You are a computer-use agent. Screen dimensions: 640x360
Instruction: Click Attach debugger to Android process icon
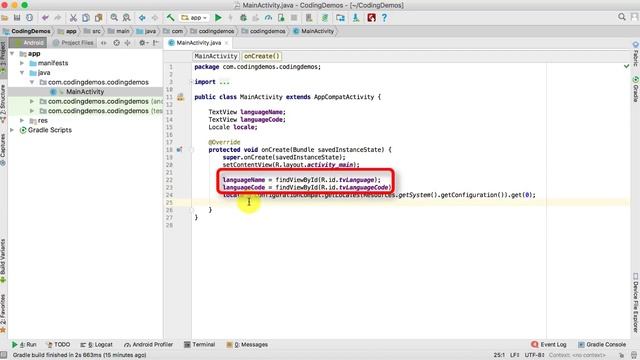(281, 18)
